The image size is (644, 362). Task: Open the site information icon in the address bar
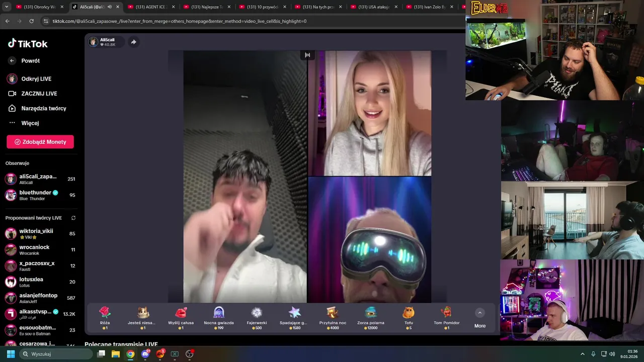46,21
